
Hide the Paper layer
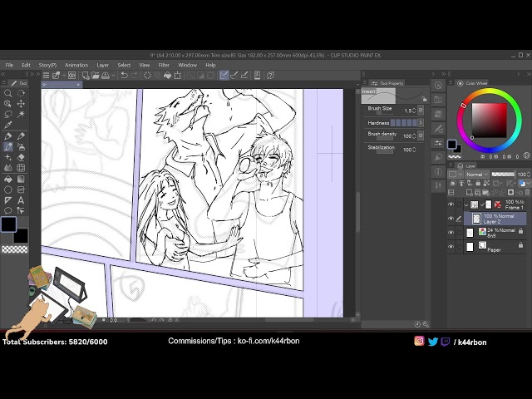(451, 247)
